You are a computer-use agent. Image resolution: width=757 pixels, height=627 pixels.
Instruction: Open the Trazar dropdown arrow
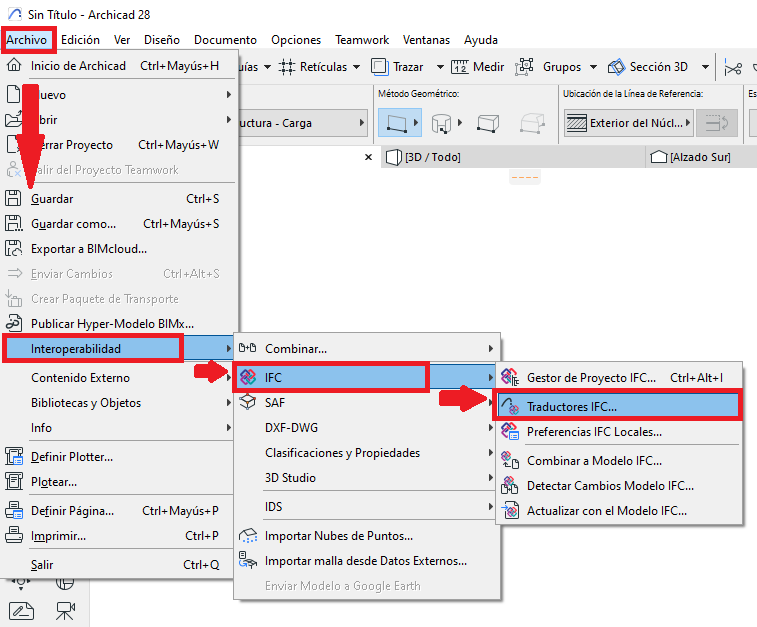(439, 67)
